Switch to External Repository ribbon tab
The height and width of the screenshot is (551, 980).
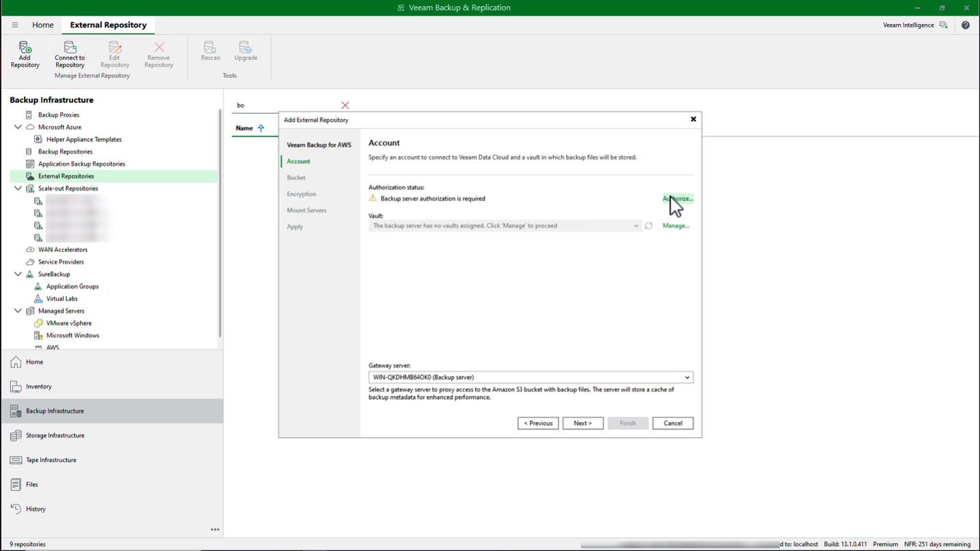point(108,25)
